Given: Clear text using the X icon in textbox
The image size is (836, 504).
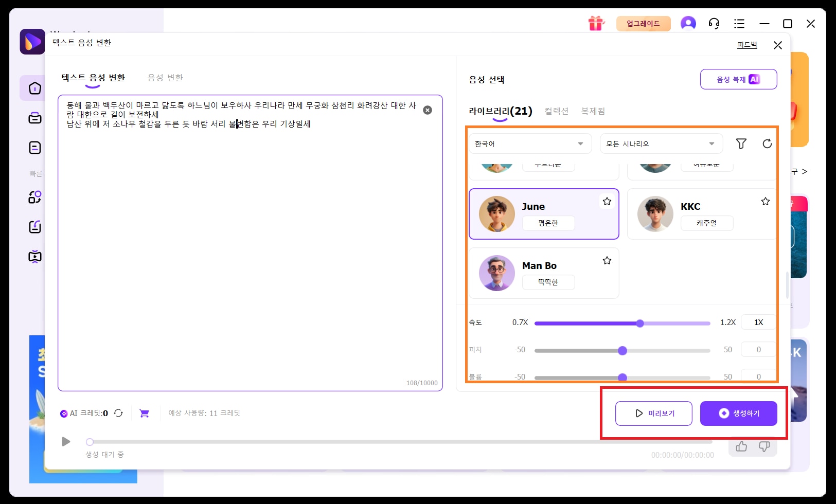Looking at the screenshot, I should [x=428, y=110].
